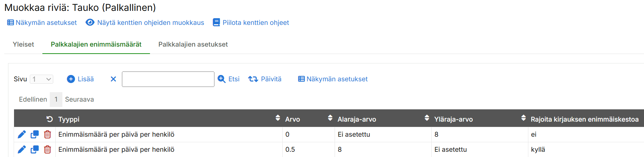
Task: Click edit pencil icon in first row
Action: (x=22, y=135)
